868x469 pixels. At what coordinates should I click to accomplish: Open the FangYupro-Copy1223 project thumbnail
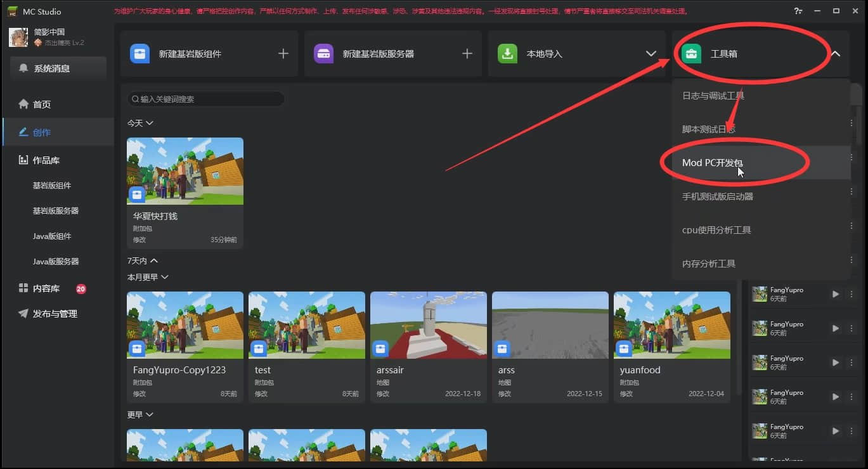(185, 325)
